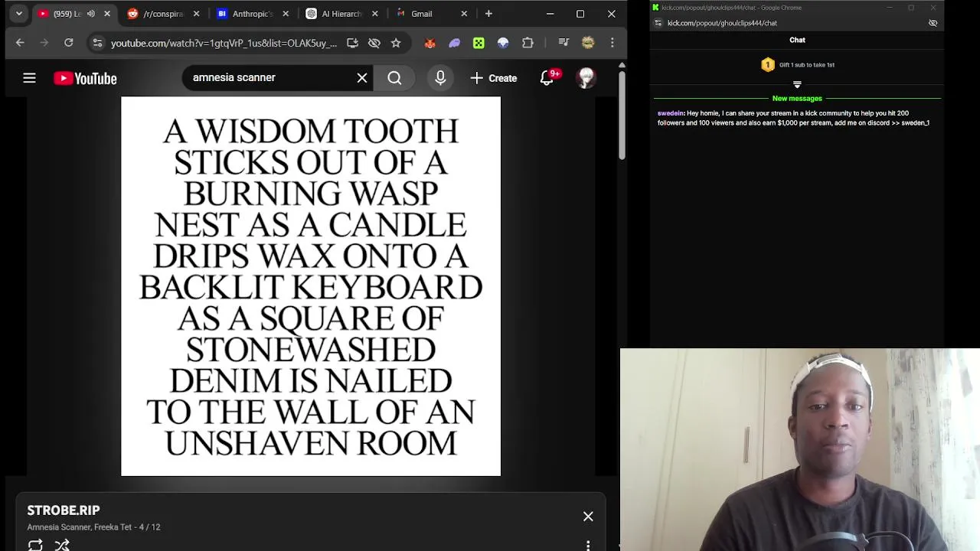Close the YouTube browser tab
The image size is (980, 551).
(107, 14)
